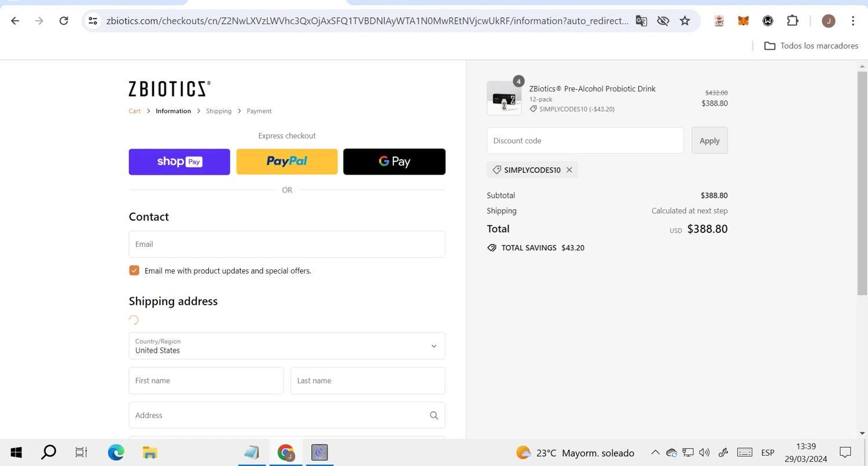The image size is (868, 466).
Task: Launch Microsoft Edge from taskbar
Action: (116, 453)
